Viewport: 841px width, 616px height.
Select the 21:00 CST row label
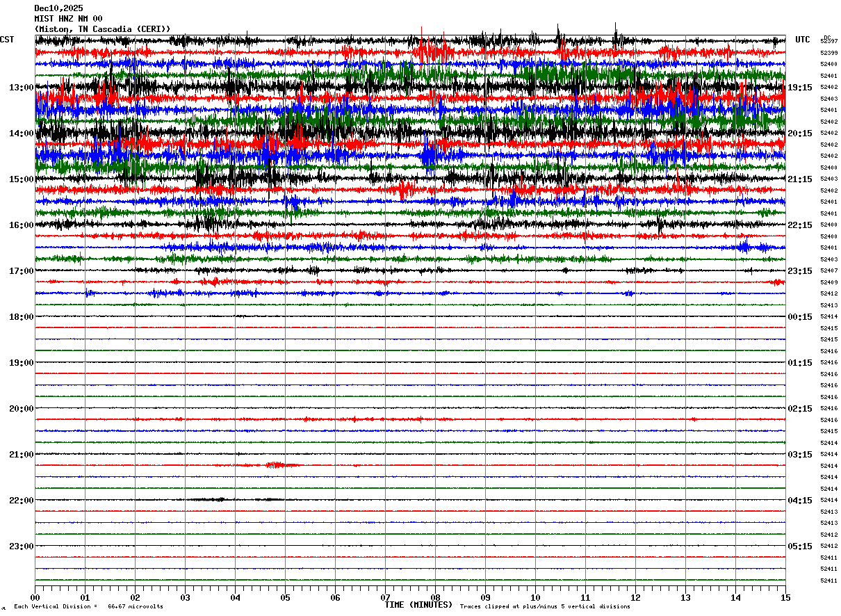pos(22,455)
